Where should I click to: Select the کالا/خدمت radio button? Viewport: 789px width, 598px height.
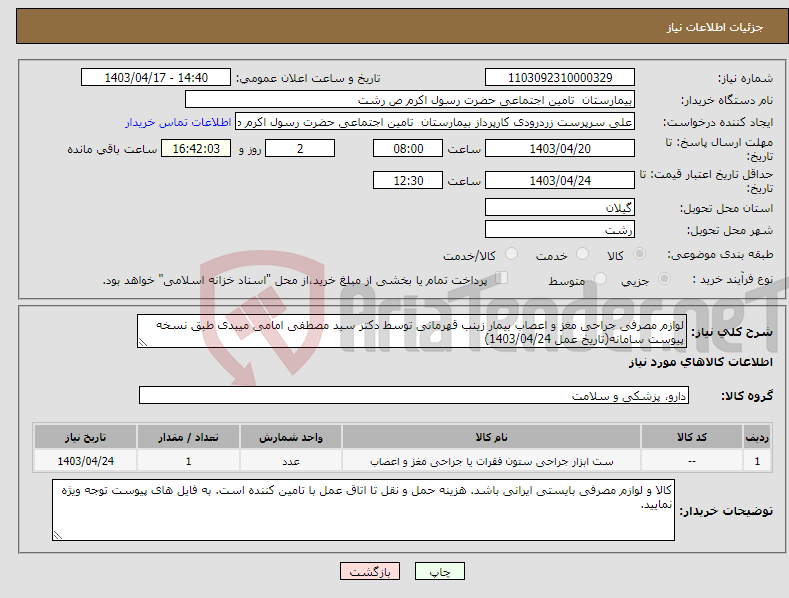511,254
